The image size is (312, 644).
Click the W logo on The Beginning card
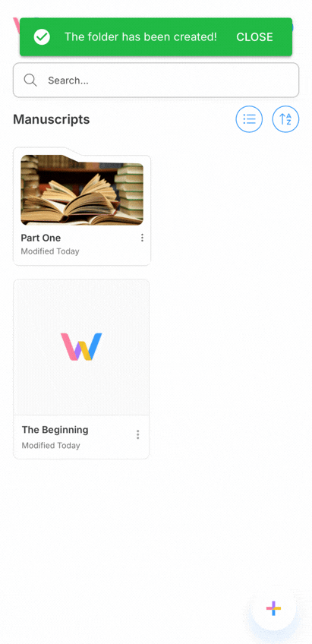coord(81,346)
